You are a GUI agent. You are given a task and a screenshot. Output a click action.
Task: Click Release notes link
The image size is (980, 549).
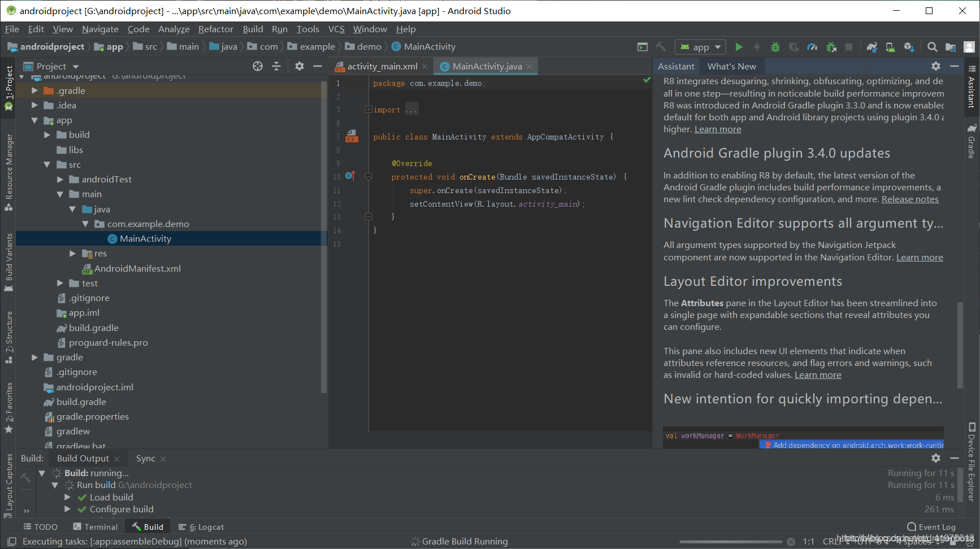point(910,199)
